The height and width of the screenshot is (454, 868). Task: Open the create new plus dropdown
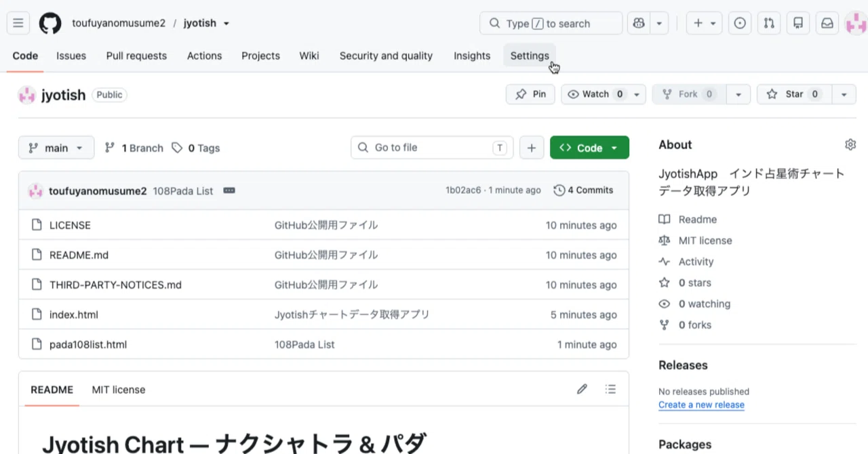pos(705,23)
